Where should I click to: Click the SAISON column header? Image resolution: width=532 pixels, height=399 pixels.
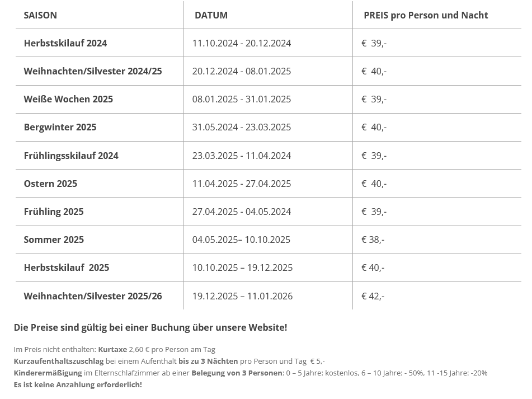click(x=40, y=15)
